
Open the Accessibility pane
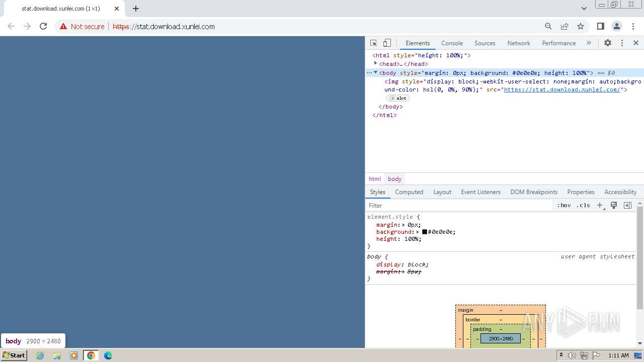click(x=620, y=192)
